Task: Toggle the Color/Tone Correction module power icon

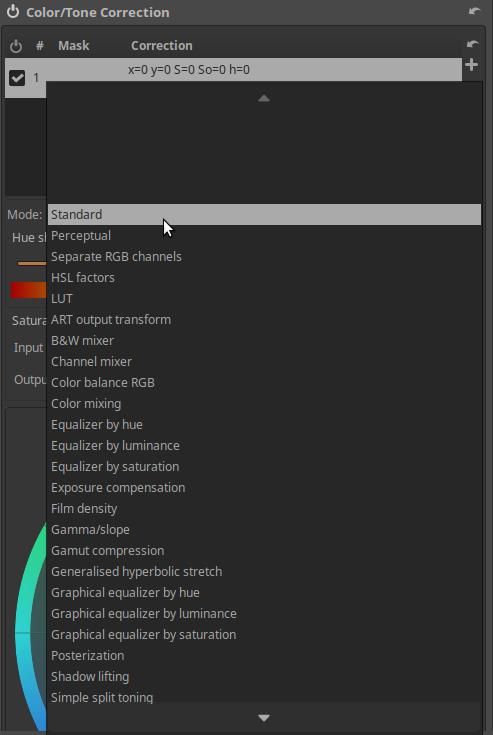Action: 13,12
